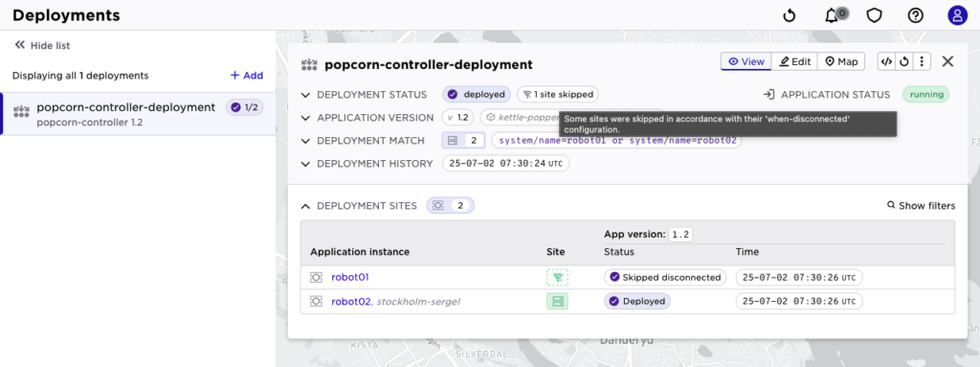This screenshot has height=367, width=980.
Task: Open the code view icon
Action: 886,61
